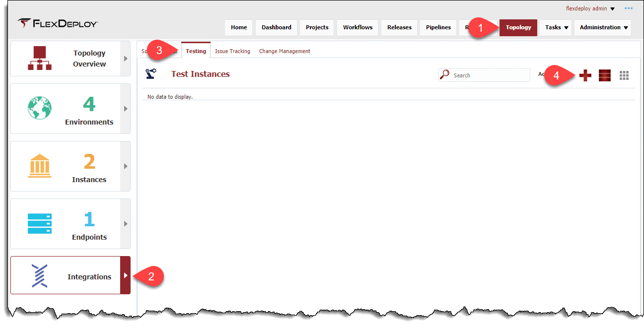
Task: Expand the Environments side arrow
Action: pos(126,109)
